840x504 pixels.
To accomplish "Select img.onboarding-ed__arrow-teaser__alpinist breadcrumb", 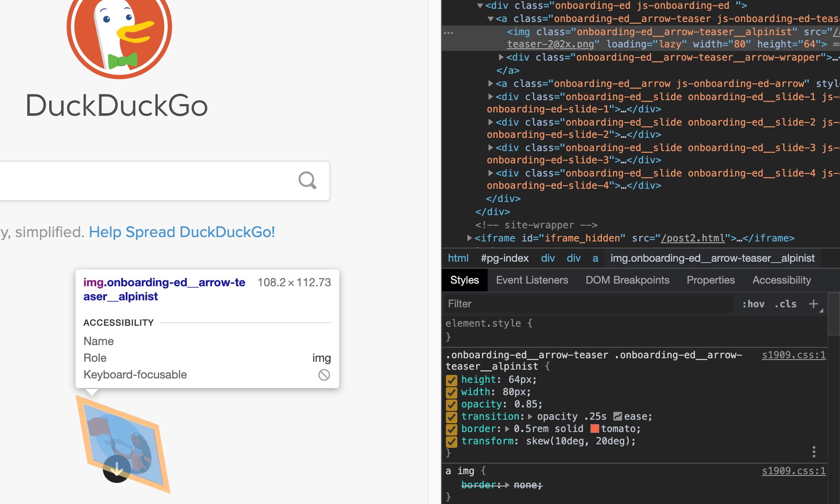I will (712, 258).
